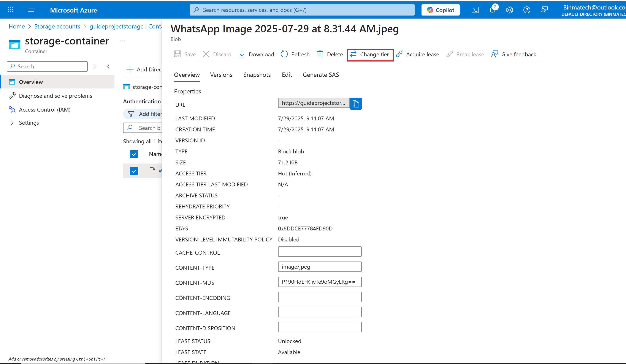The image size is (626, 364).
Task: Uncheck the blob row checkbox
Action: [x=134, y=171]
